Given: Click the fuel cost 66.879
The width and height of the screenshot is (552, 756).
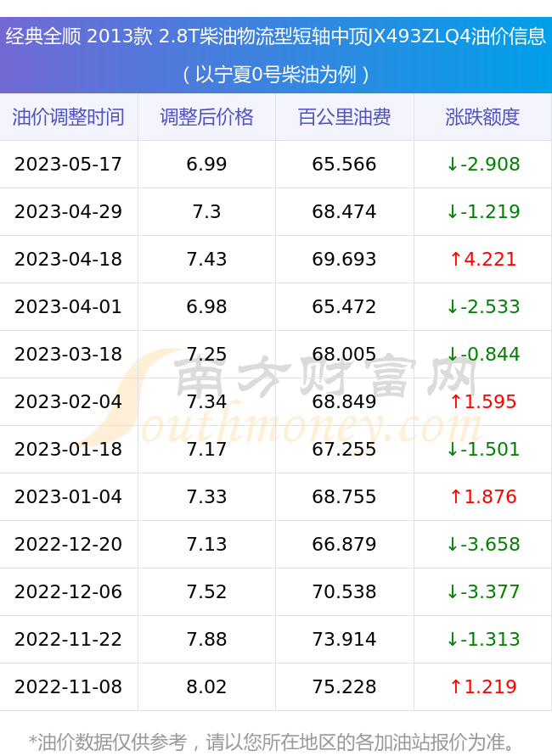Looking at the screenshot, I should click(x=344, y=544).
